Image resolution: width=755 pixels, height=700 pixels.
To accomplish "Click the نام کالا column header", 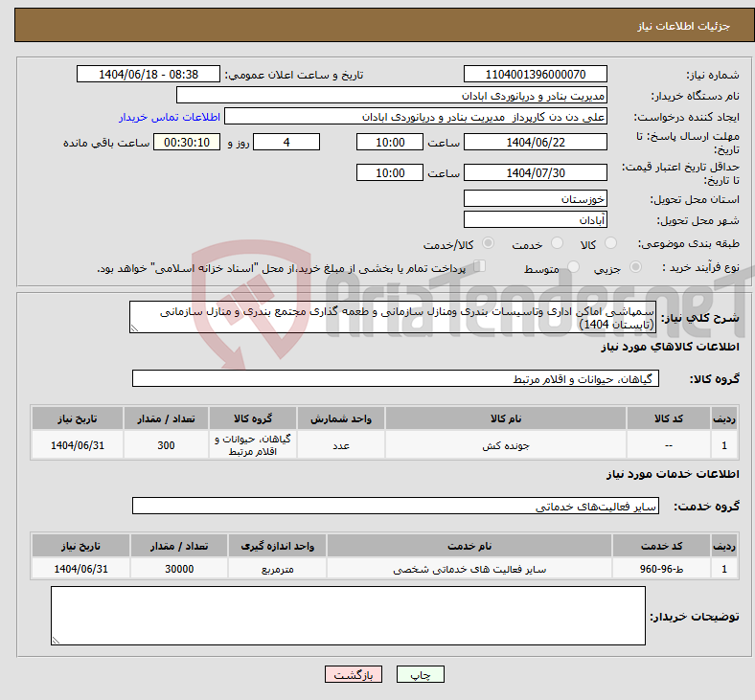I will click(x=505, y=419).
